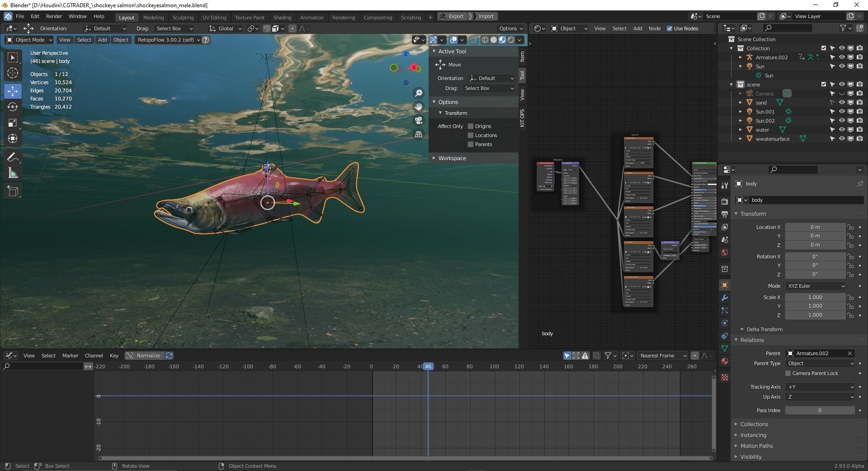This screenshot has height=471, width=868.
Task: Open the Material properties tab
Action: [725, 361]
